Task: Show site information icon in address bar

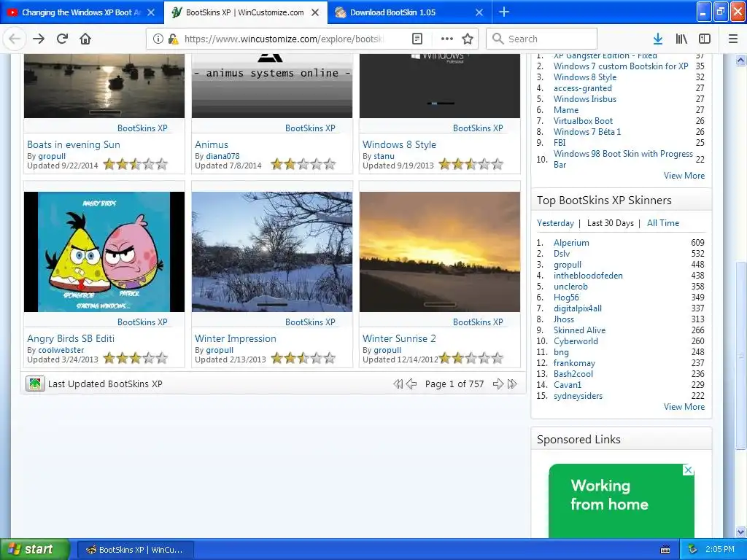Action: (x=158, y=39)
